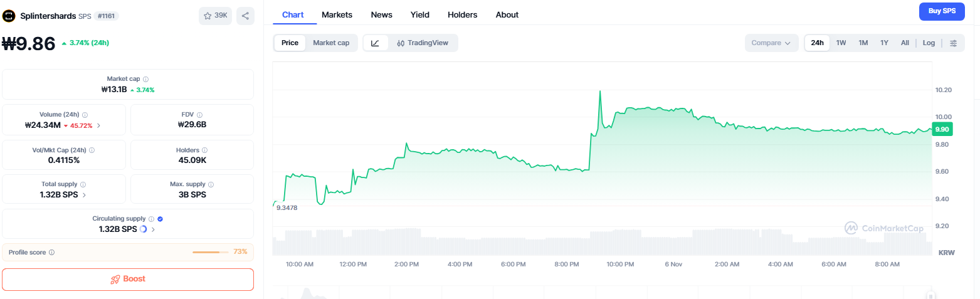This screenshot has height=299, width=980.
Task: Expand the Volume (24h) chevron arrow
Action: click(98, 125)
